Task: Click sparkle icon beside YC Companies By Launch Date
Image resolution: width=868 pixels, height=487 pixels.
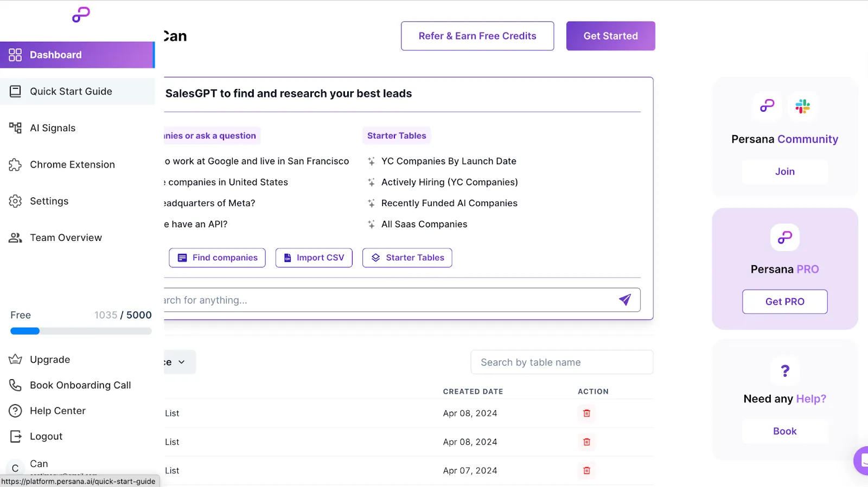Action: [371, 161]
